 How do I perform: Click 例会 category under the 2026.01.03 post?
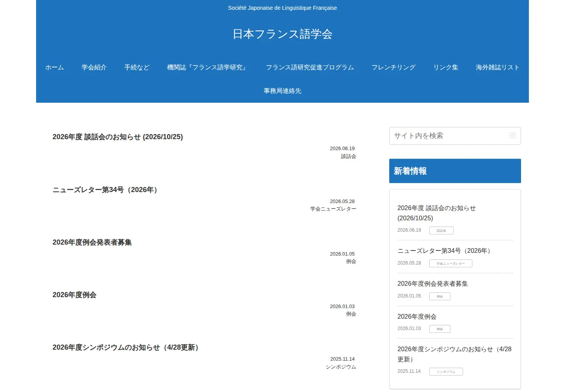351,314
